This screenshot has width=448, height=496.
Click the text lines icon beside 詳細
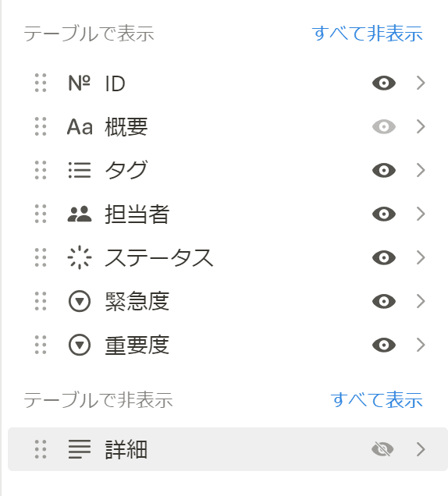pos(80,449)
